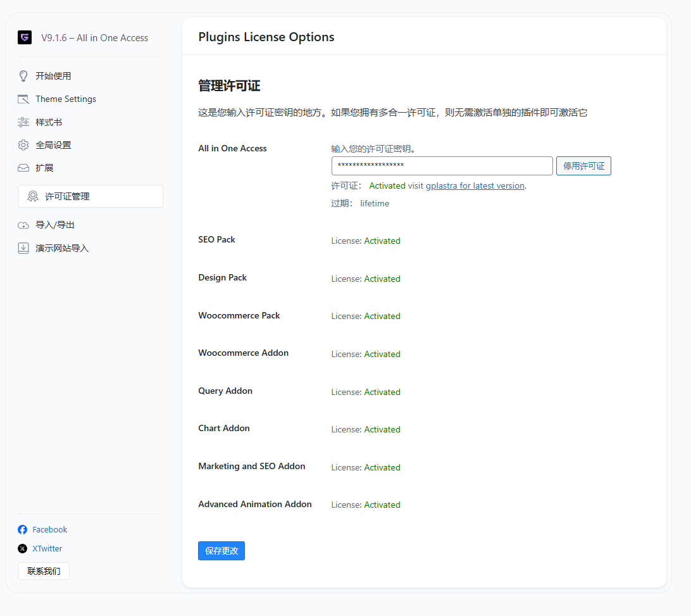Click the badge icon next to 许可证管理
The width and height of the screenshot is (691, 616).
(33, 196)
